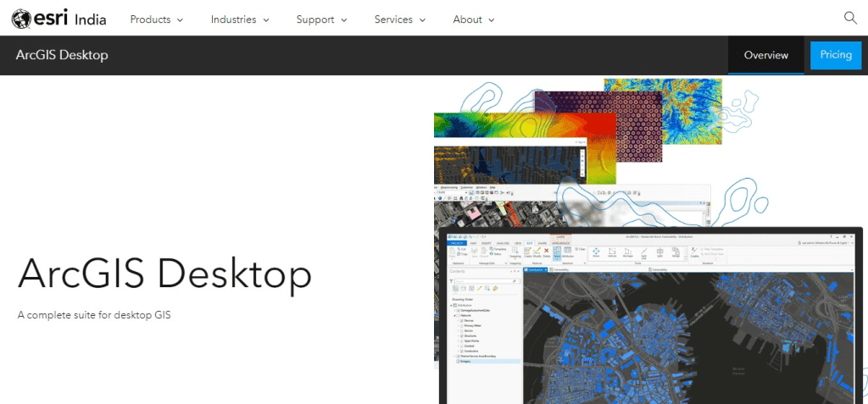Open the INSERT ribbon tab
Screen dimensions: 868x404
coord(487,243)
